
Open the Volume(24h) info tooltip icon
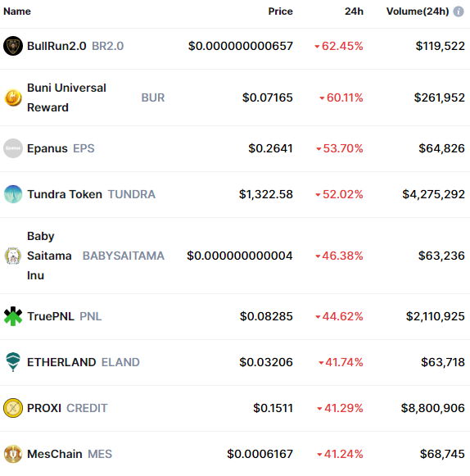(459, 11)
